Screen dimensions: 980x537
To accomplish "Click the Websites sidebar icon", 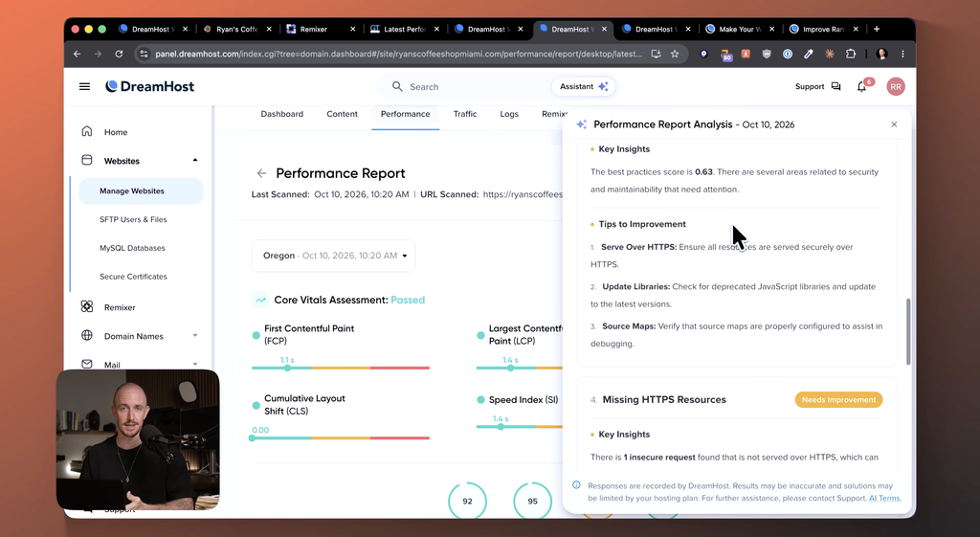I will 87,160.
